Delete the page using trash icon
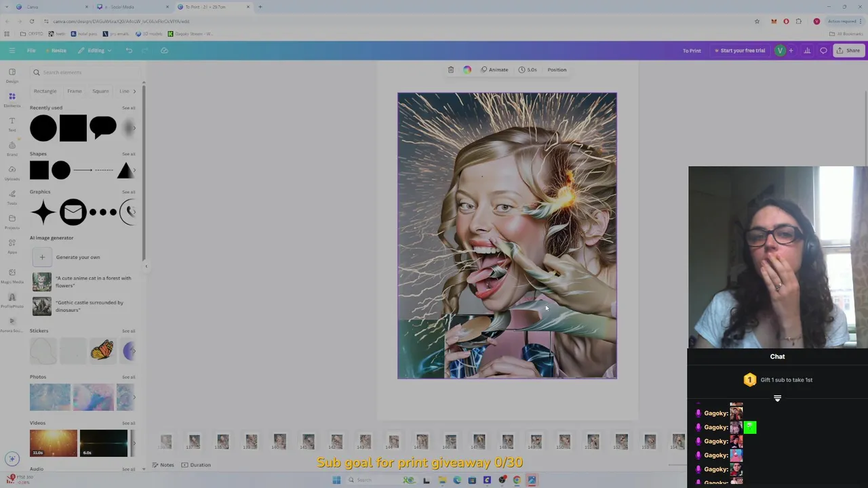Image resolution: width=868 pixels, height=488 pixels. coord(451,70)
